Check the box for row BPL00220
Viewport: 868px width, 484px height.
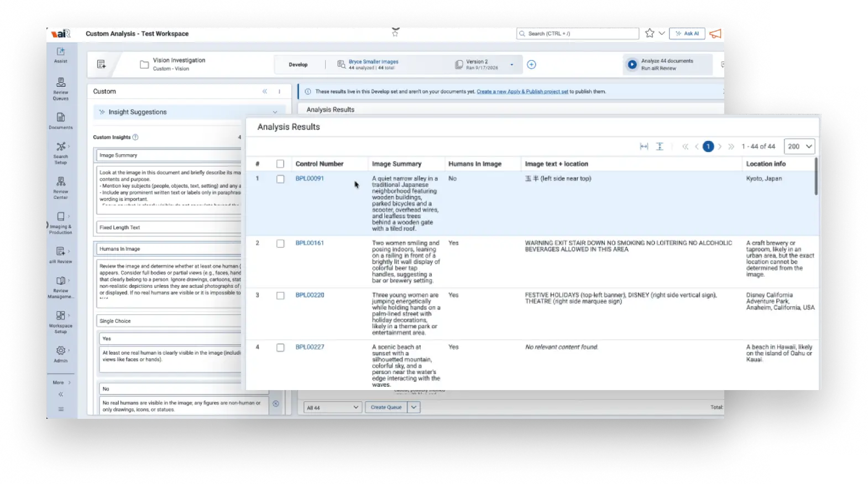click(280, 296)
